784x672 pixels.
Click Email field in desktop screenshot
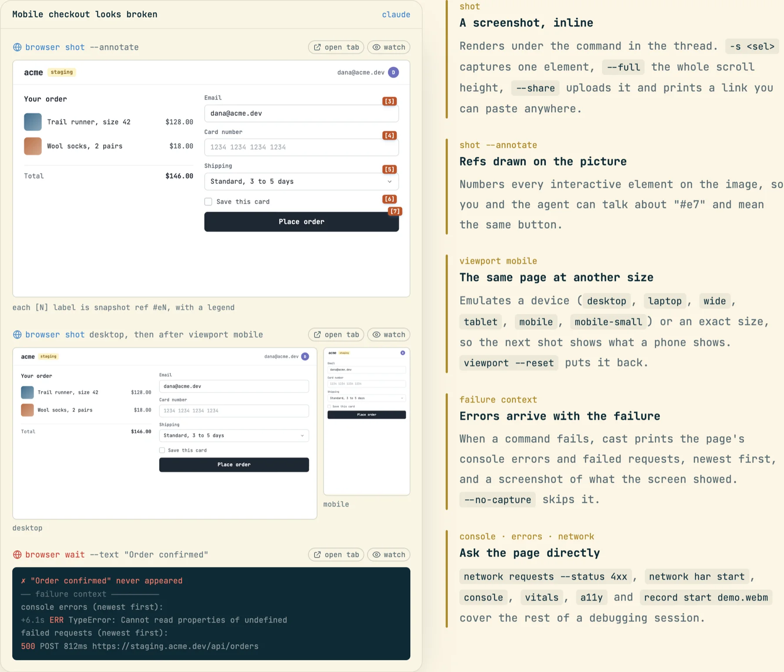(x=234, y=386)
